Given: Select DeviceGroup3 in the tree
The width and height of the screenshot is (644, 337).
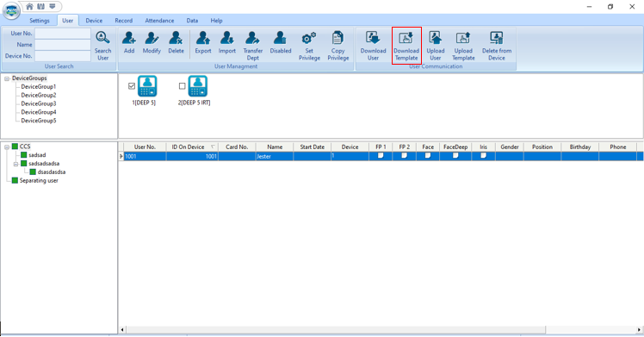Looking at the screenshot, I should click(x=39, y=103).
